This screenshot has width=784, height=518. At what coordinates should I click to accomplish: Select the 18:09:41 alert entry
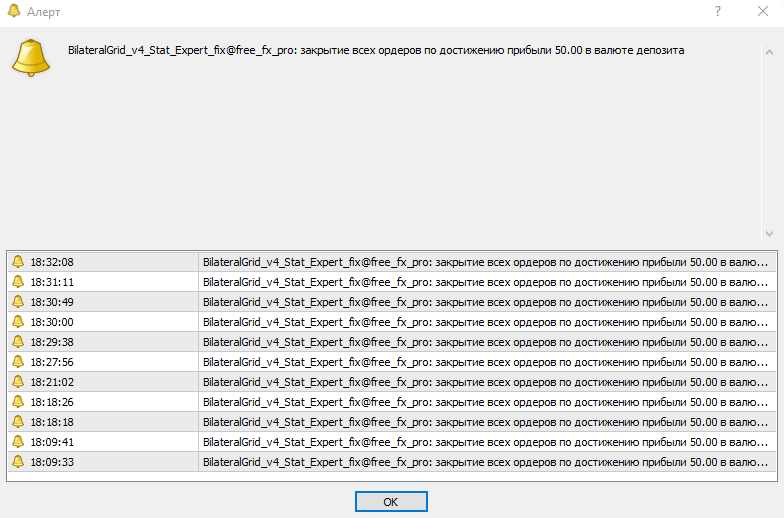[392, 442]
